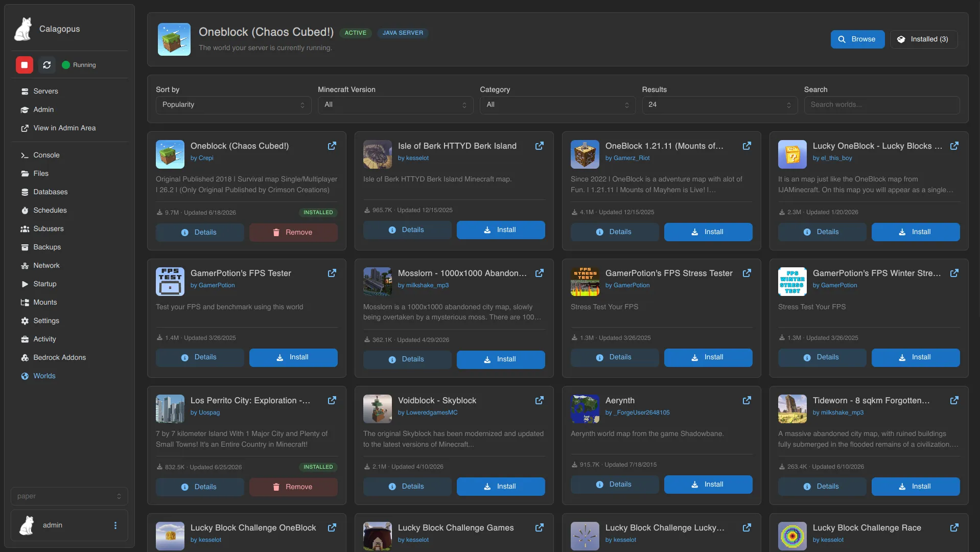
Task: Open external link for Isle of Berk card
Action: [540, 146]
